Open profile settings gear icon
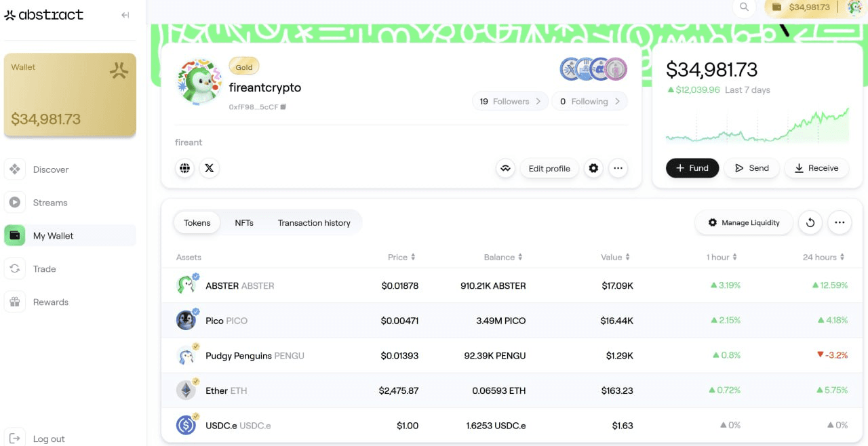Viewport: 868px width, 446px height. click(593, 168)
